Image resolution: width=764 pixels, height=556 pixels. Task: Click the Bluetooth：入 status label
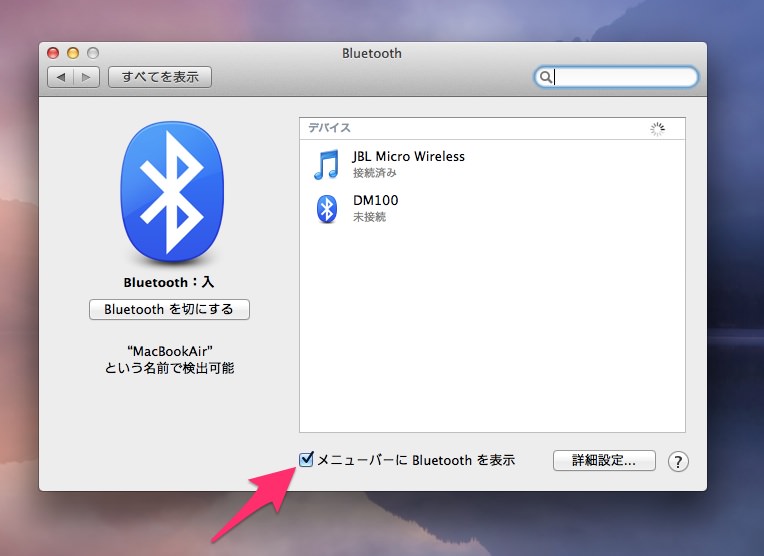[x=169, y=282]
